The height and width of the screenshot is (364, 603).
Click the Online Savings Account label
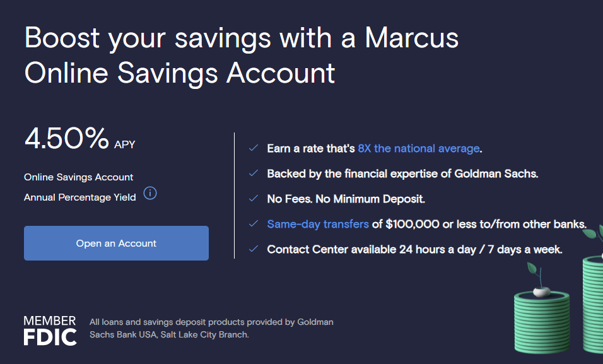[79, 177]
